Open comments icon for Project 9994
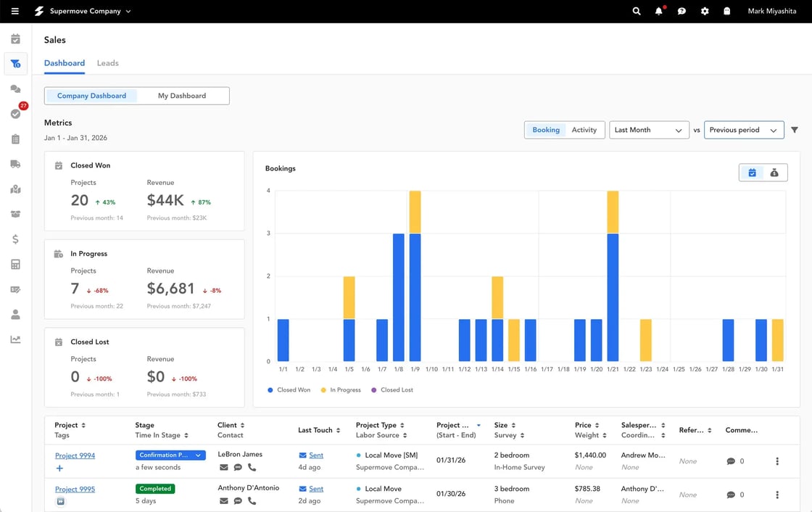This screenshot has height=512, width=812. pos(731,461)
